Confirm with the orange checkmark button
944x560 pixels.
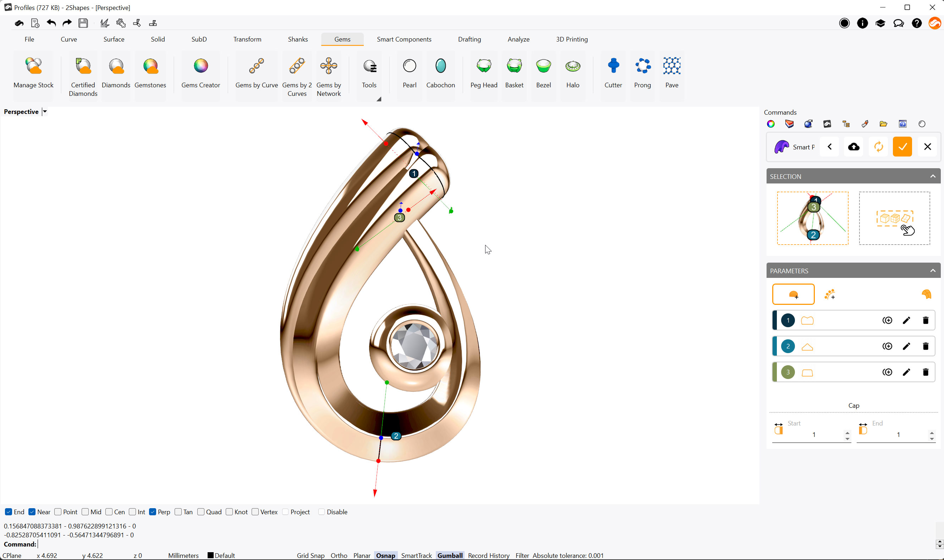902,147
